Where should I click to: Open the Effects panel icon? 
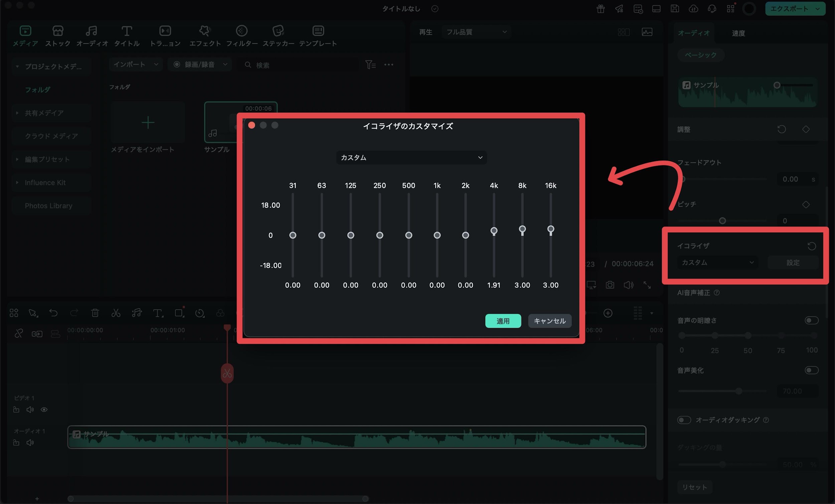coord(205,31)
